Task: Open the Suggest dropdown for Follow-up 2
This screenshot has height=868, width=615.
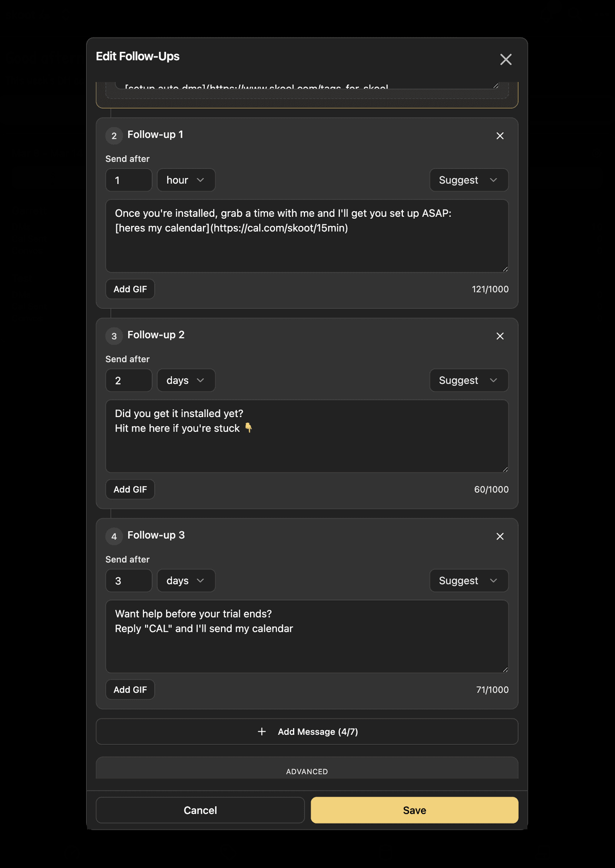Action: (468, 380)
